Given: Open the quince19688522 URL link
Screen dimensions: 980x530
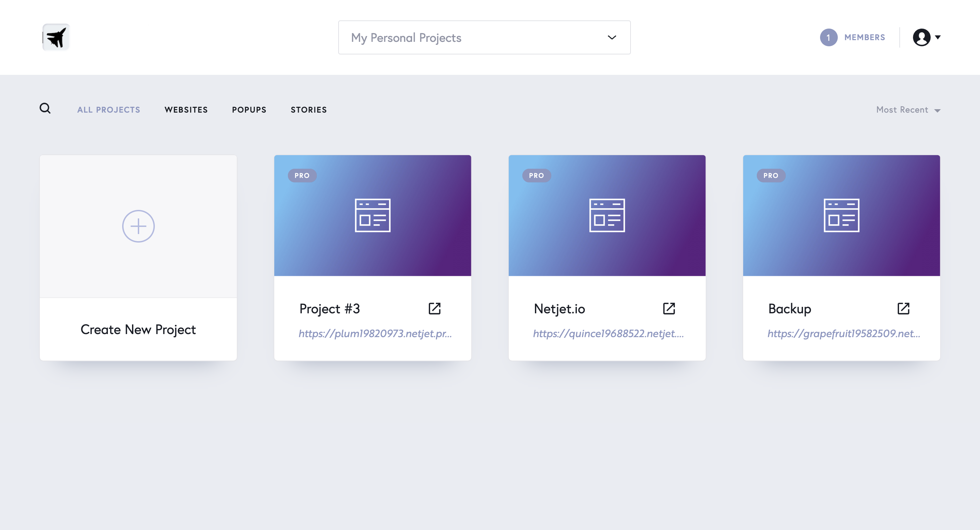Looking at the screenshot, I should pyautogui.click(x=608, y=335).
